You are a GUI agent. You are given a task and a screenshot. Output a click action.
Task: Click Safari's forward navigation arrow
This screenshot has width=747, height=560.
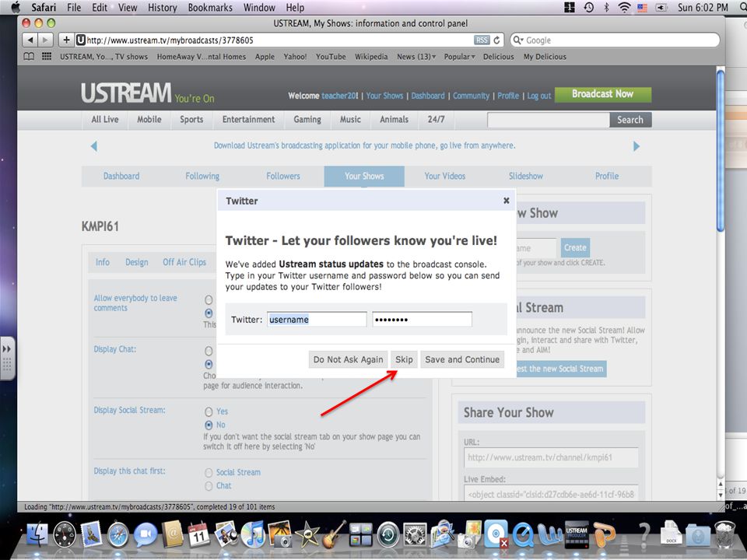coord(45,40)
